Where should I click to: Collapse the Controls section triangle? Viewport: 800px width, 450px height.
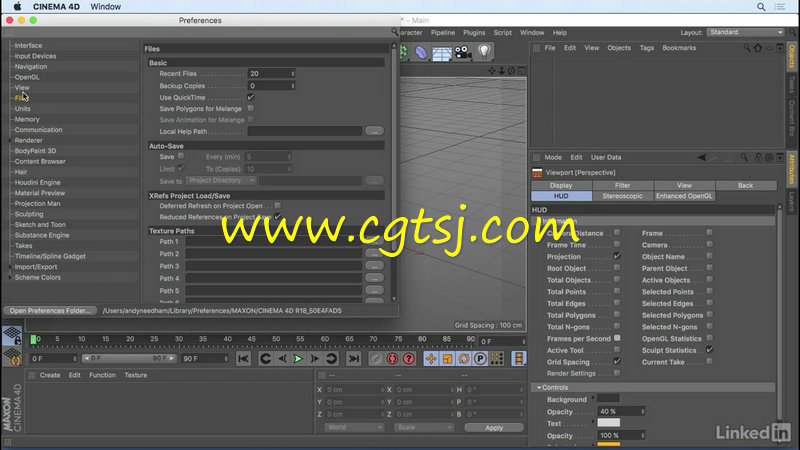coord(539,388)
